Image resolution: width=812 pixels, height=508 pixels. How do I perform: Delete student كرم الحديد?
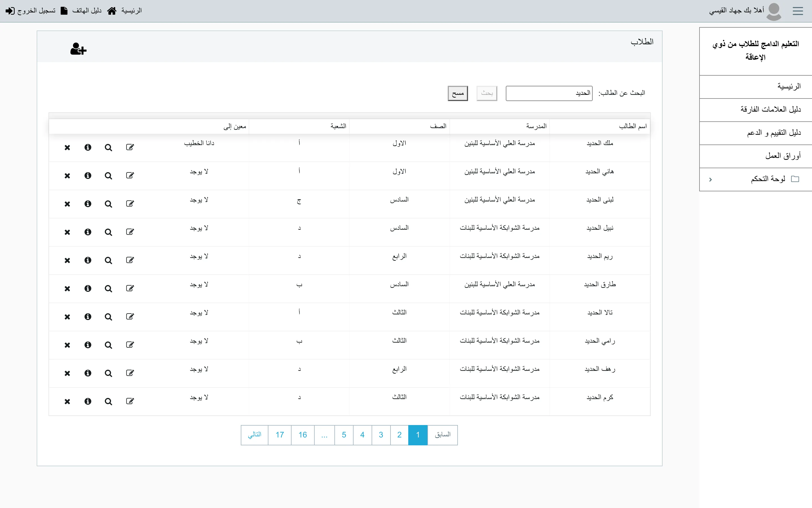pos(67,402)
